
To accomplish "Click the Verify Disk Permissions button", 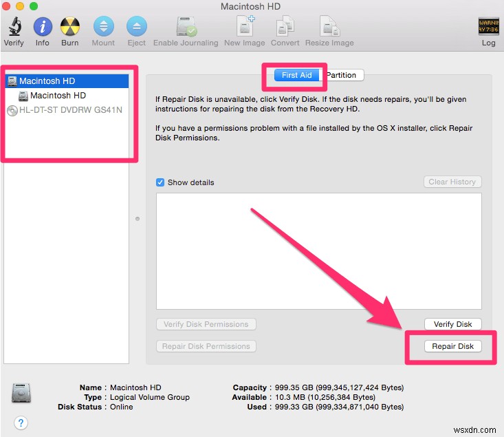I will pyautogui.click(x=206, y=324).
